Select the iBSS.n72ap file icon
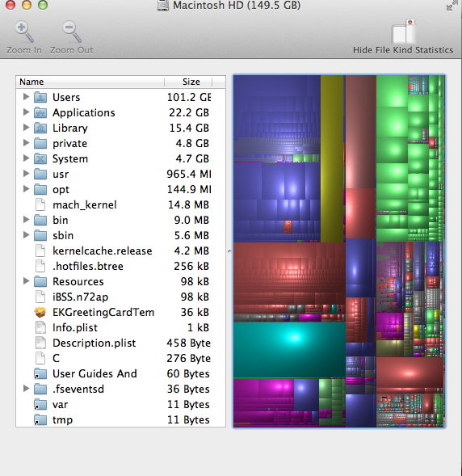462x476 pixels. 40,297
